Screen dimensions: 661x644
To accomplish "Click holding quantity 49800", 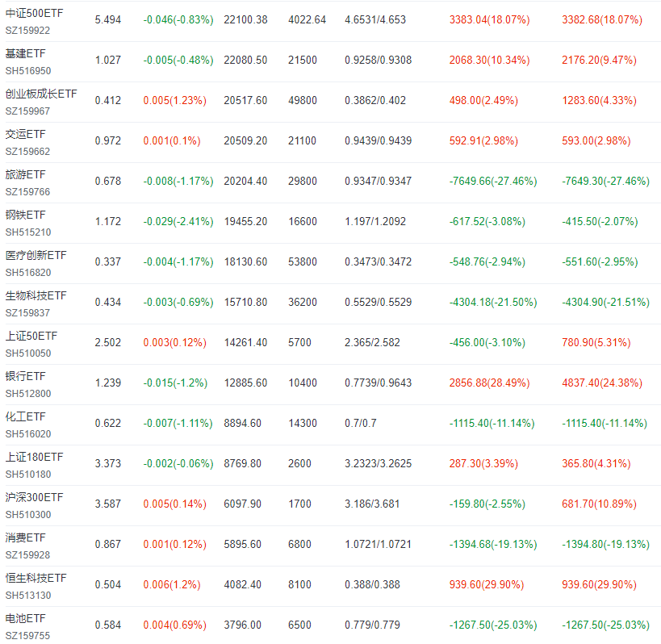I will tap(303, 101).
